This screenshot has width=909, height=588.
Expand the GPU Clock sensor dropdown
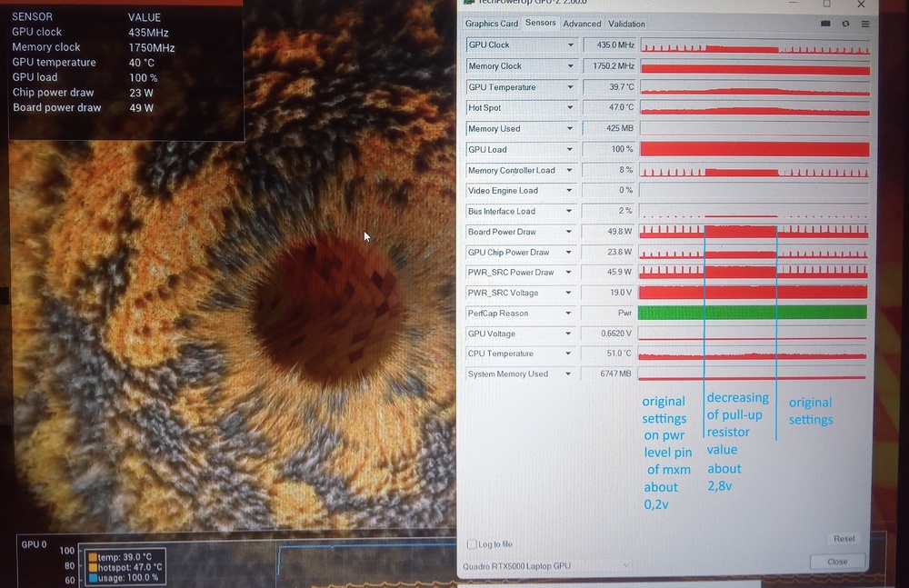click(571, 45)
